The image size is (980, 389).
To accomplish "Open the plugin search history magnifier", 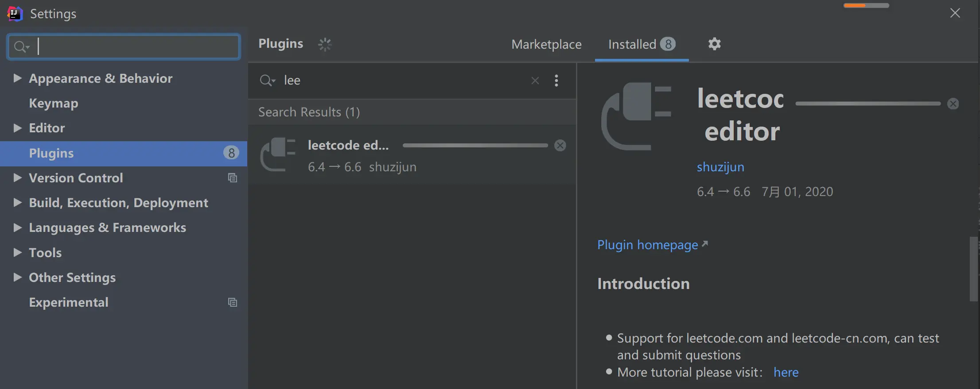I will [267, 81].
